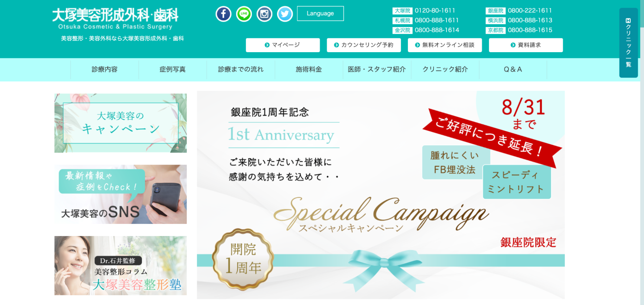Go to 医師・スタッフ紹介 menu
The height and width of the screenshot is (305, 644).
[x=377, y=69]
